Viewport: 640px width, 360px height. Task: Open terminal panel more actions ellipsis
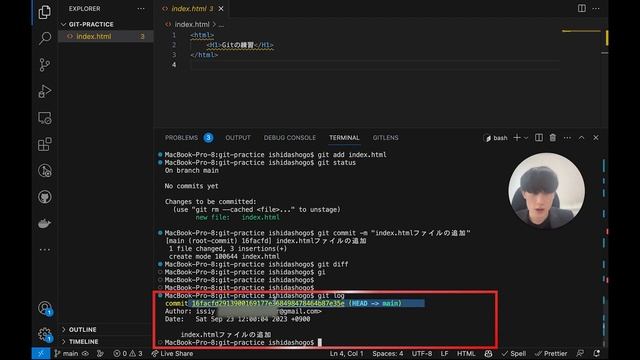click(x=567, y=138)
